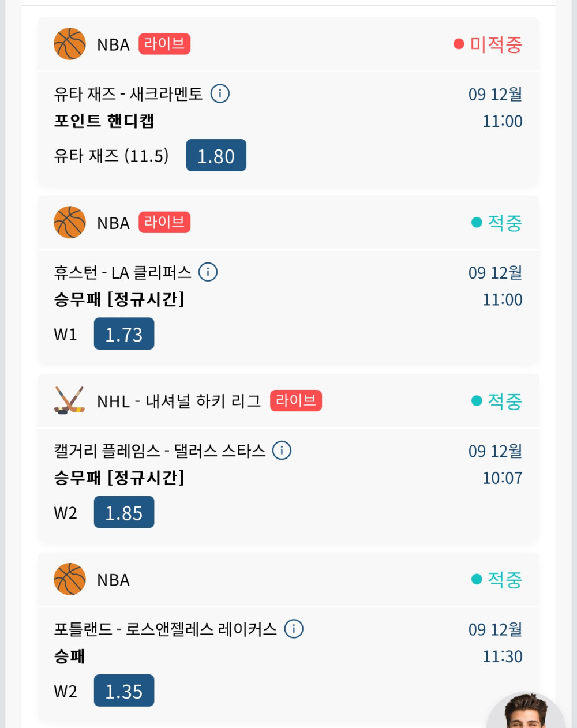Select the 1.73 odds for W1
Image resolution: width=577 pixels, height=728 pixels.
coord(124,334)
